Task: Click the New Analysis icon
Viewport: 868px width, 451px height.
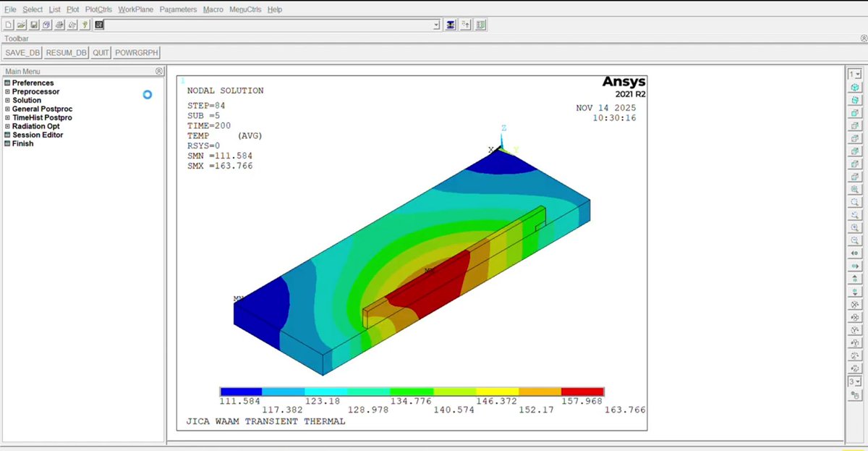Action: pyautogui.click(x=9, y=25)
